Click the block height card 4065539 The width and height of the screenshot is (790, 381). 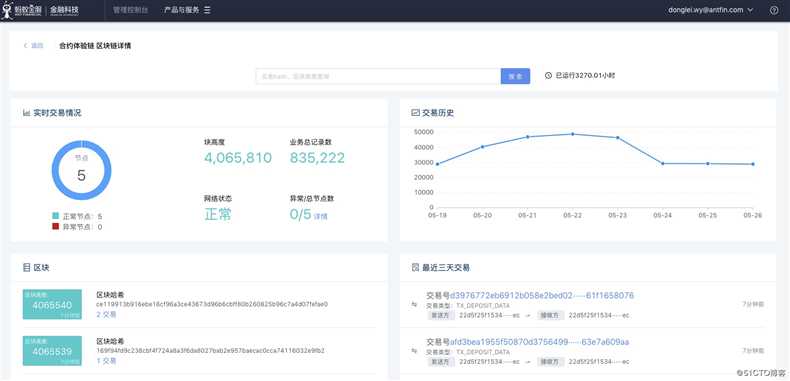click(52, 351)
